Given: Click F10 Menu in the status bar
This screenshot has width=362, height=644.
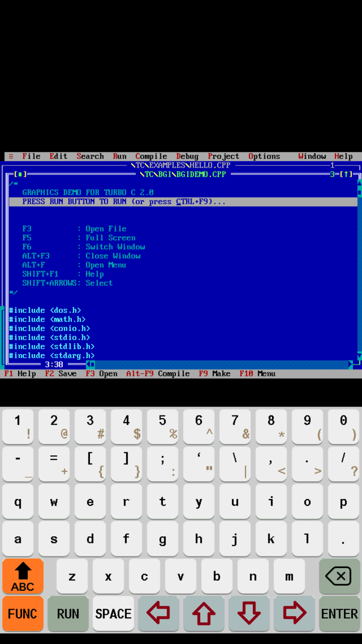Looking at the screenshot, I should 257,374.
